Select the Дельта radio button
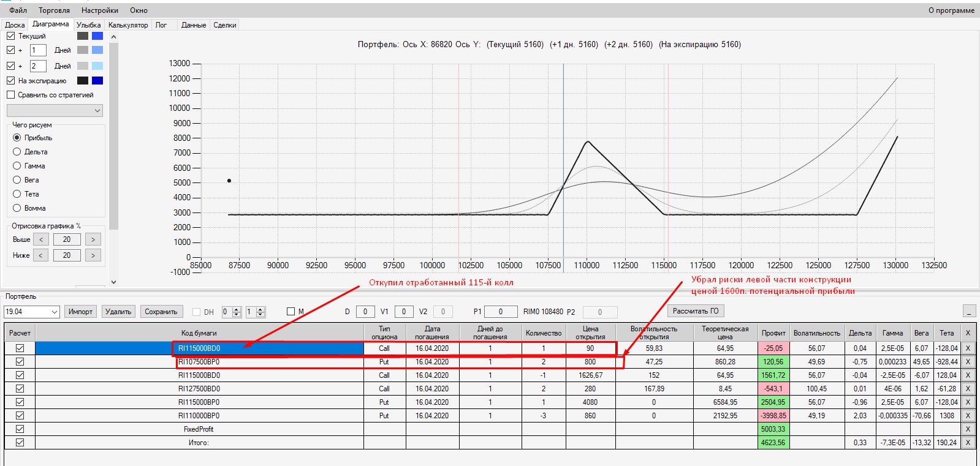Viewport: 980px width, 466px height. 17,152
